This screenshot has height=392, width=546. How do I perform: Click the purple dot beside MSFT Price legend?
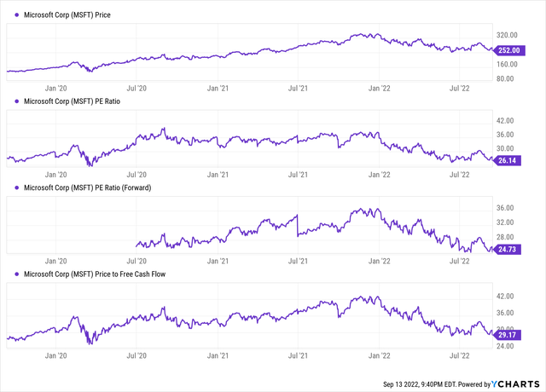pos(10,14)
